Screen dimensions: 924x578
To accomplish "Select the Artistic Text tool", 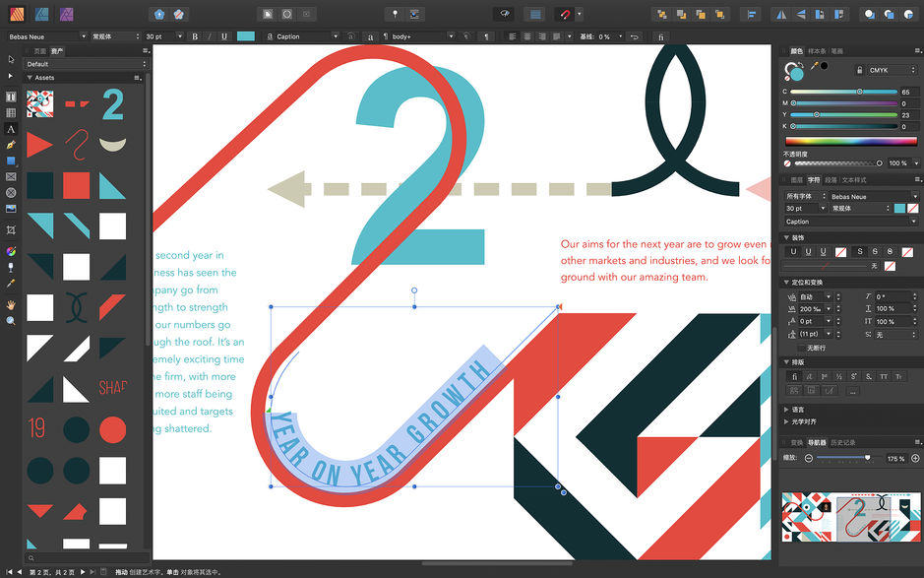I will tap(11, 128).
